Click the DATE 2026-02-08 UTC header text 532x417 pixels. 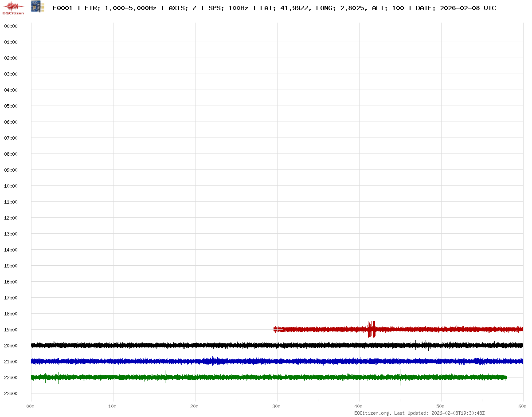click(x=456, y=8)
